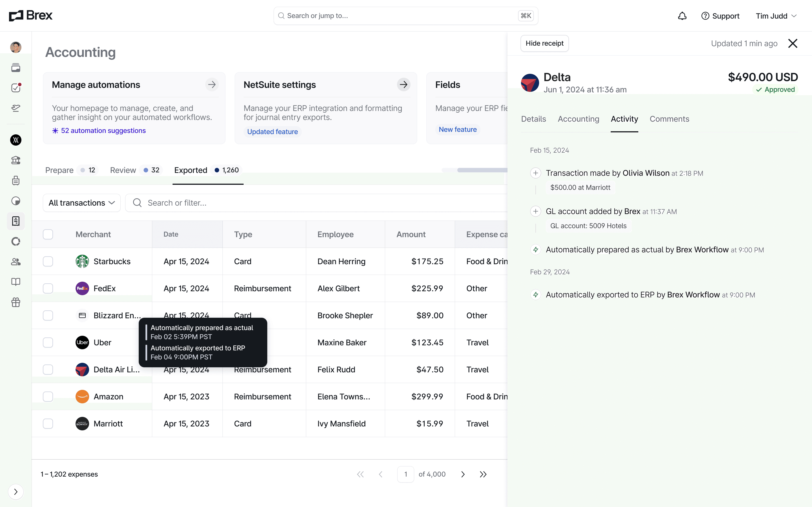Switch to the Review tab

click(x=123, y=170)
